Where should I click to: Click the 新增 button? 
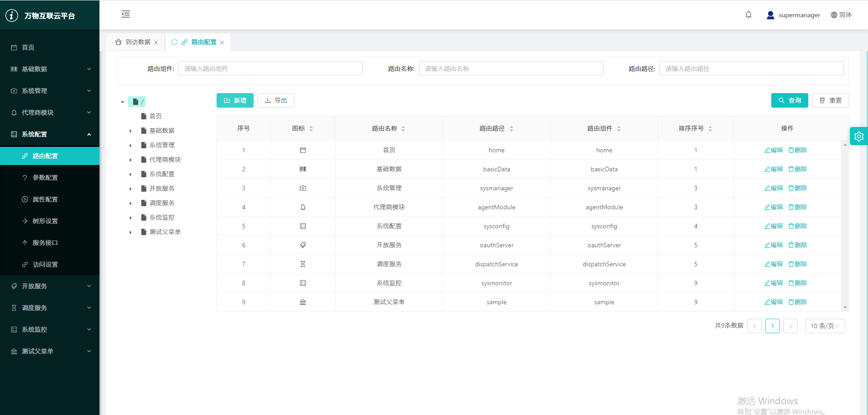pyautogui.click(x=235, y=100)
